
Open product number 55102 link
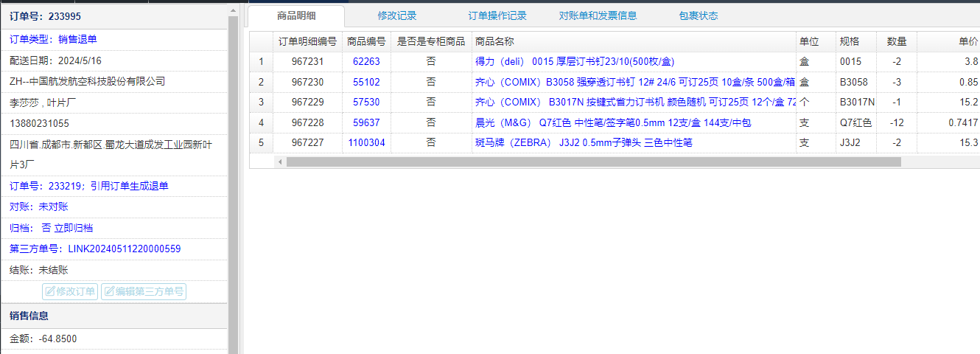click(x=366, y=82)
